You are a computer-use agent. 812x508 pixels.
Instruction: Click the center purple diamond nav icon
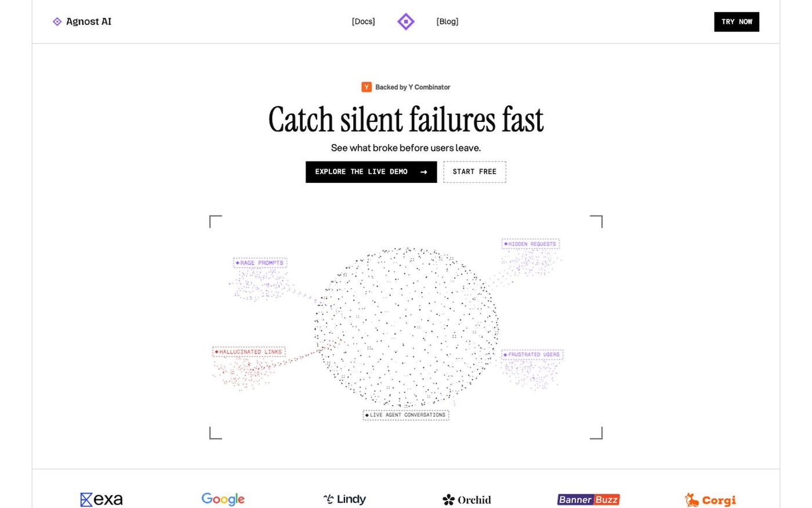click(x=406, y=21)
